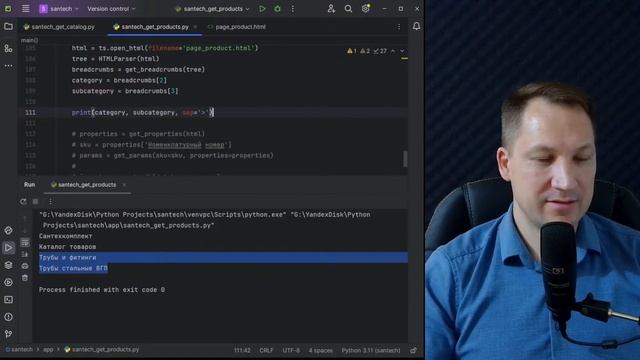640x360 pixels.
Task: Close the santech_get_products.py editor tab
Action: pos(195,27)
